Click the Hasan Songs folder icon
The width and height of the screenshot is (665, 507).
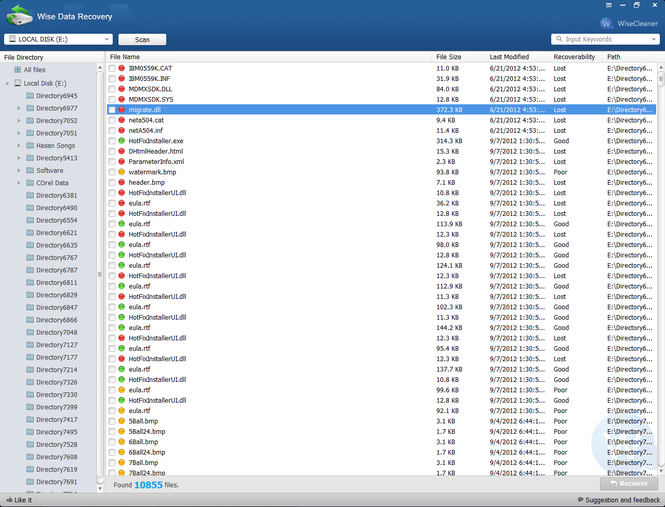point(30,145)
